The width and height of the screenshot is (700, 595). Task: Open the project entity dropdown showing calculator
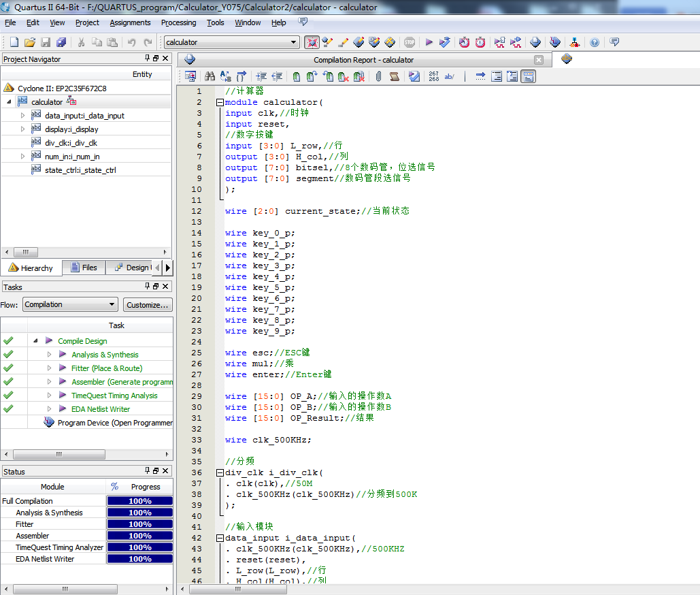294,42
